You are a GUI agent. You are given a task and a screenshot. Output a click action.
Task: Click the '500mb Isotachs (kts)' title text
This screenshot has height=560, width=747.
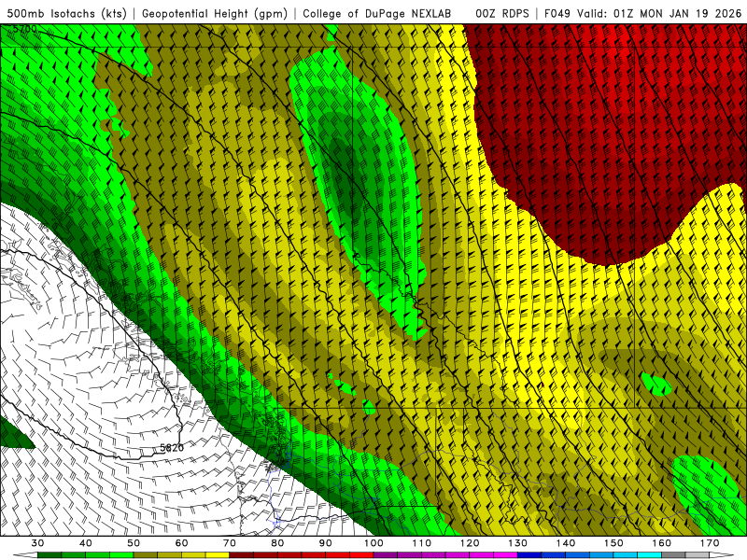click(66, 14)
